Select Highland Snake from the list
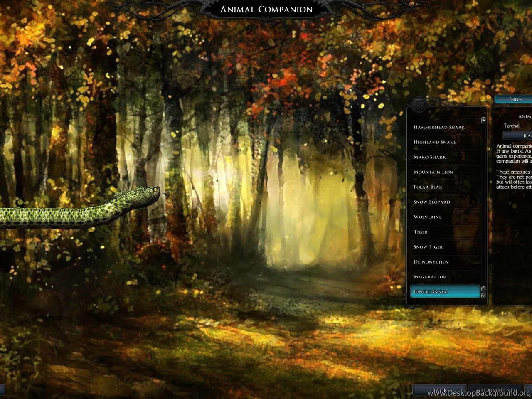Screen dimensions: 532x399 click(445, 142)
